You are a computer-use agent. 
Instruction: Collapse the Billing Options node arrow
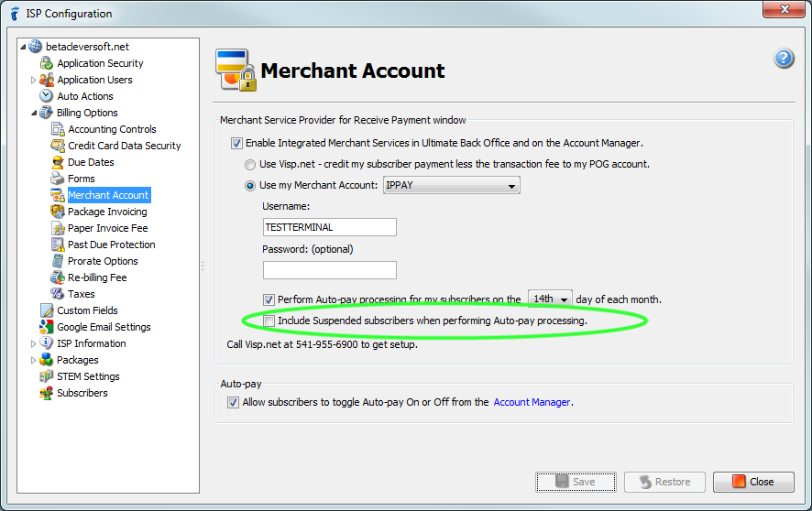coord(34,113)
